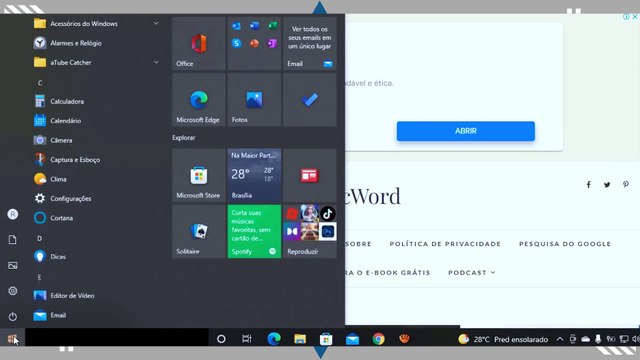Viewport: 640px width, 360px height.
Task: Expand the Acessórios do Windows folder
Action: coord(97,24)
